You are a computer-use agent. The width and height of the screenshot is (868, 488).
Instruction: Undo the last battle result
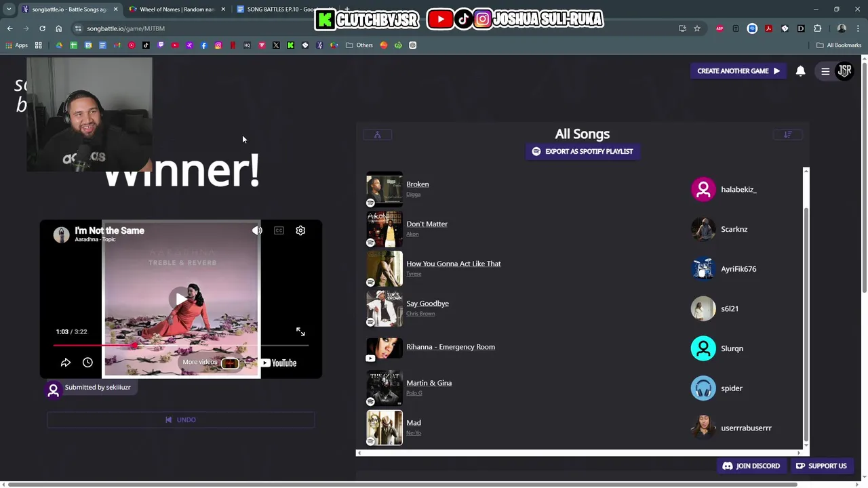pyautogui.click(x=180, y=420)
